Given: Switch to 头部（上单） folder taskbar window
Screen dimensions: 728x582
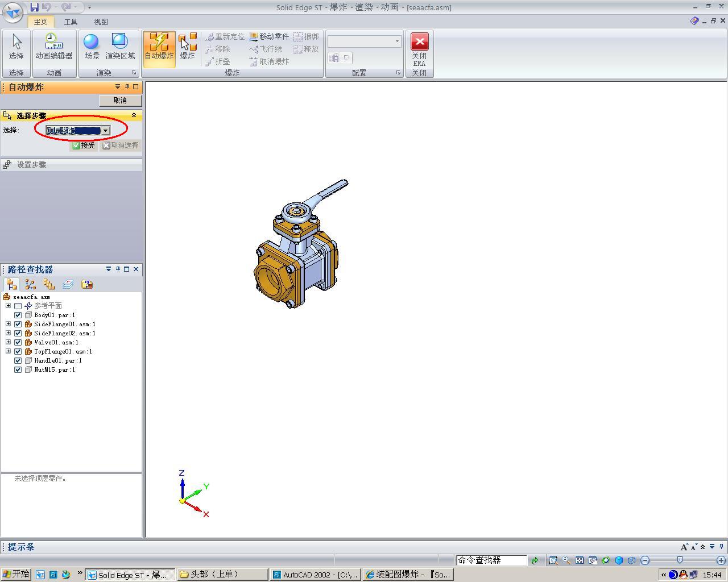Looking at the screenshot, I should [222, 575].
